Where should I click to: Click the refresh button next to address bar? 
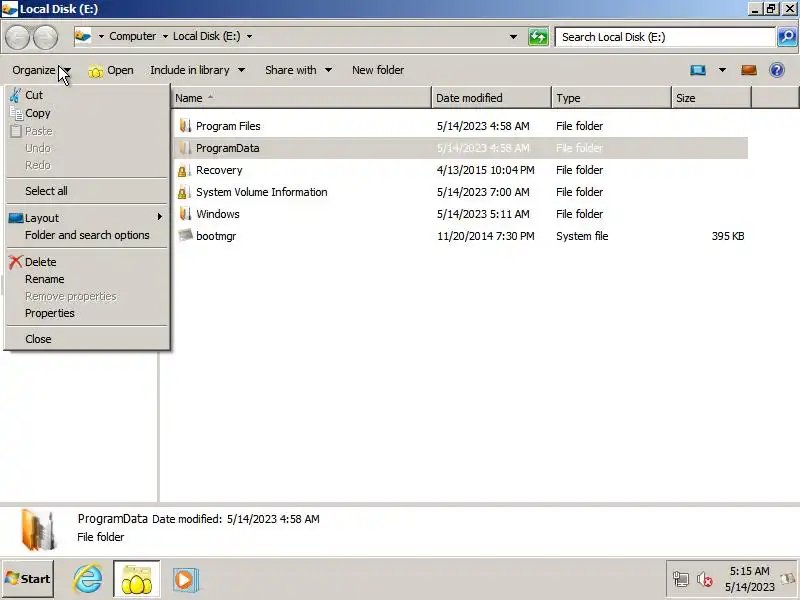pyautogui.click(x=538, y=37)
